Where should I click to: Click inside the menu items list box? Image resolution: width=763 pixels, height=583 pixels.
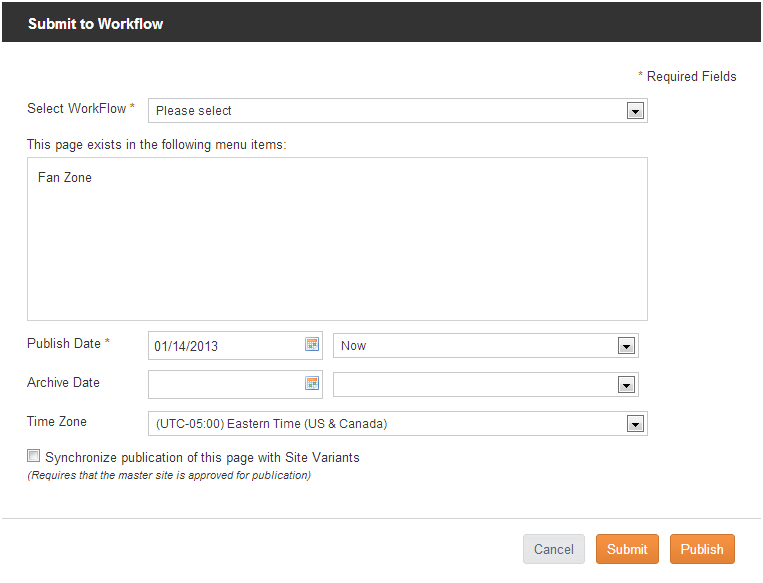[337, 239]
